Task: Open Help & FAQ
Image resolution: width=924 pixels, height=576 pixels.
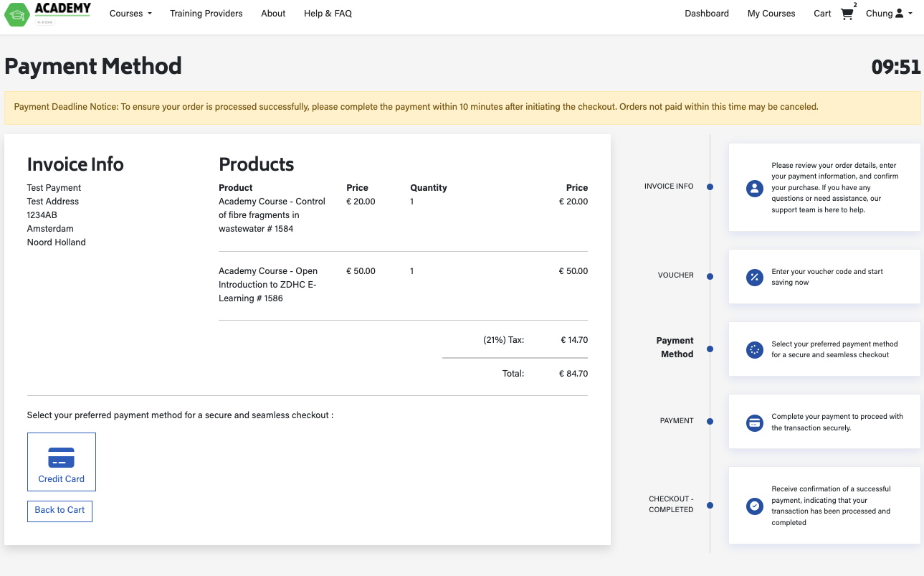Action: [328, 14]
